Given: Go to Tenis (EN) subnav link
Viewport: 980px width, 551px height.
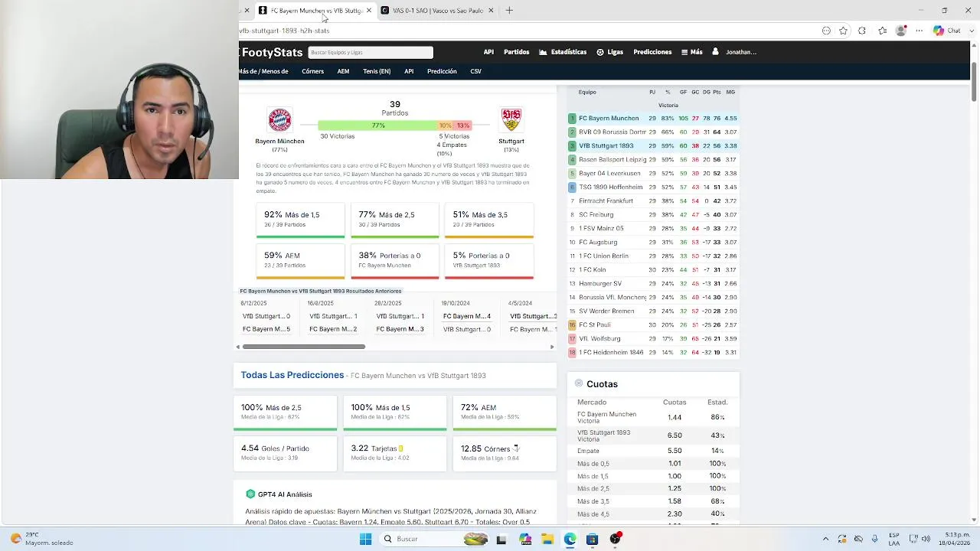Looking at the screenshot, I should pos(377,71).
